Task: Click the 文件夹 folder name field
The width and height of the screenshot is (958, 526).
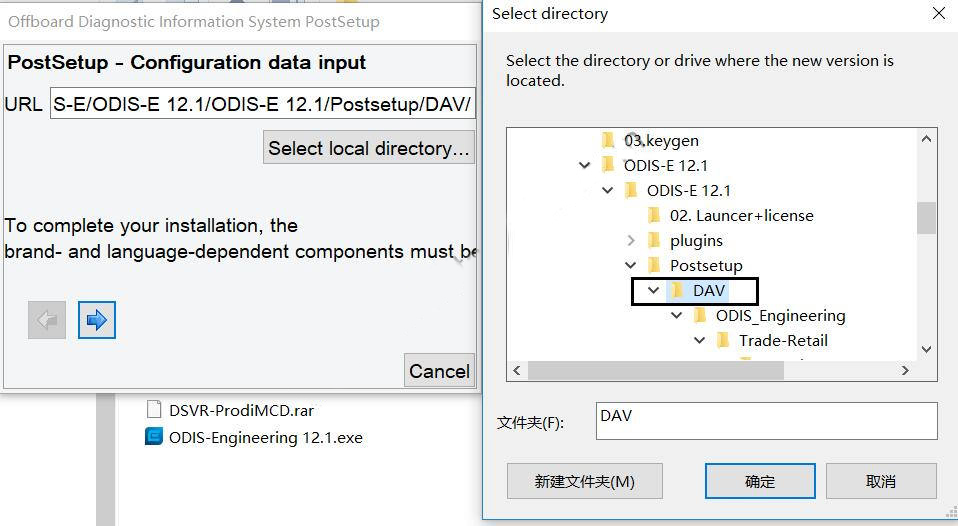Action: tap(766, 421)
